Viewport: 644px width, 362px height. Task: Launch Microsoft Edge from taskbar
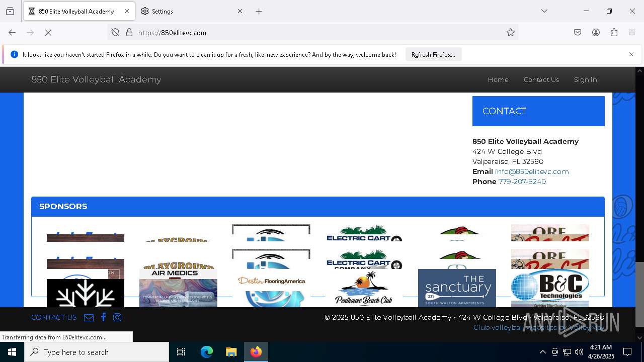(207, 352)
